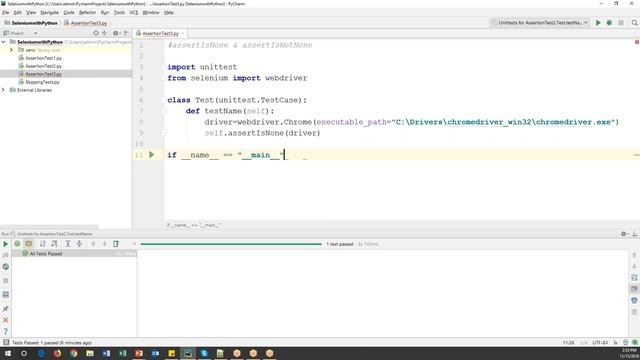Open Firefox from the taskbar

[x=57, y=353]
